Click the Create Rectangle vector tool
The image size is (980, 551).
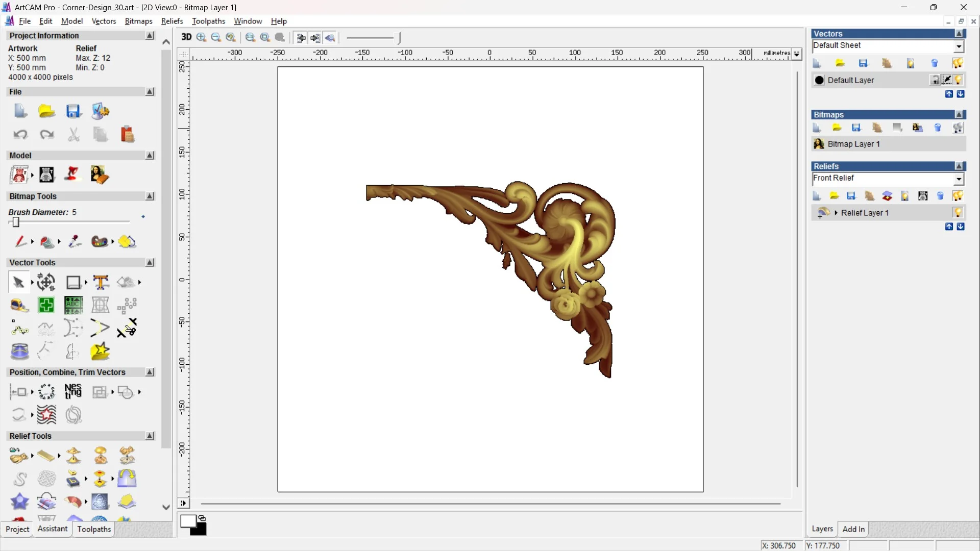73,282
